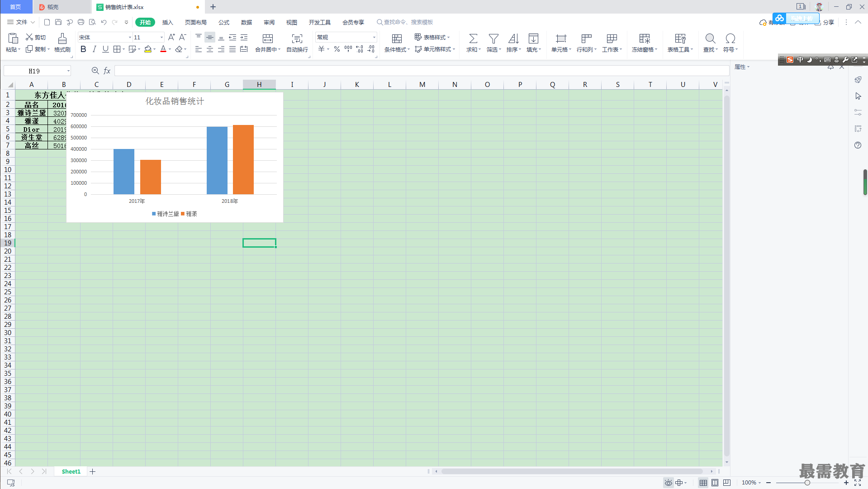Click the Table Tools icon
This screenshot has width=868, height=489.
680,38
